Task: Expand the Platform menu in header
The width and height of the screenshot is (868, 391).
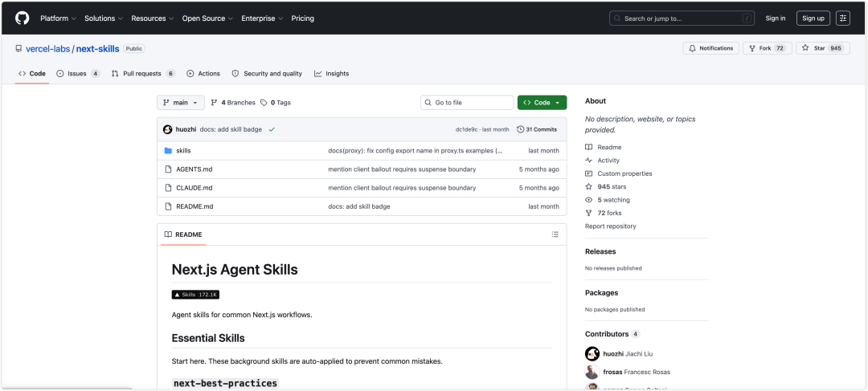Action: point(58,18)
